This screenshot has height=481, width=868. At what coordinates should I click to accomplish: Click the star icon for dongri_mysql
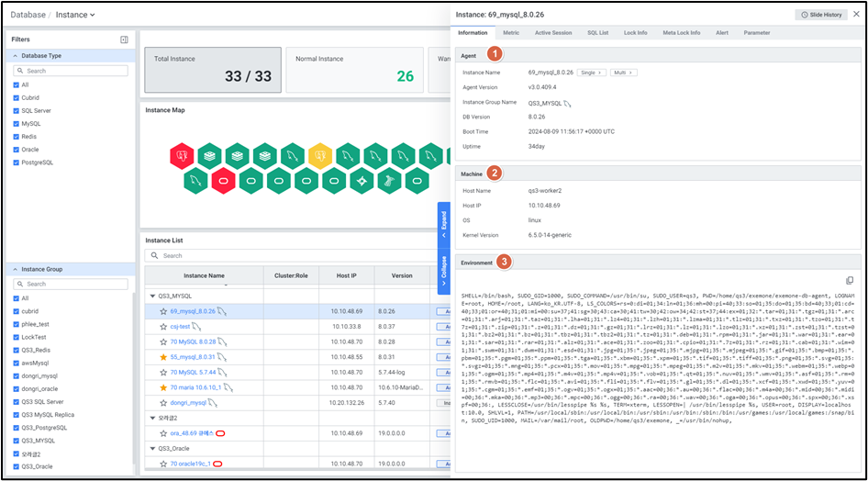pos(164,402)
